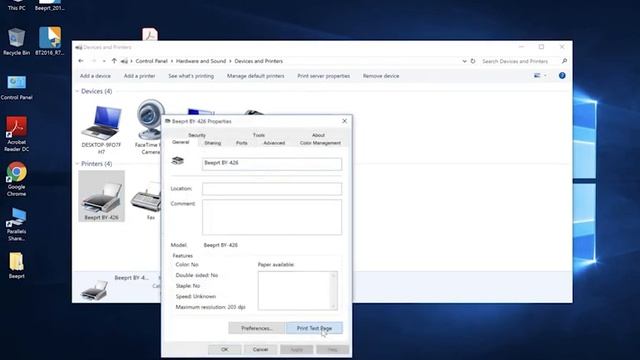640x360 pixels.
Task: Open Recycle Bin desktop icon
Action: tap(16, 41)
